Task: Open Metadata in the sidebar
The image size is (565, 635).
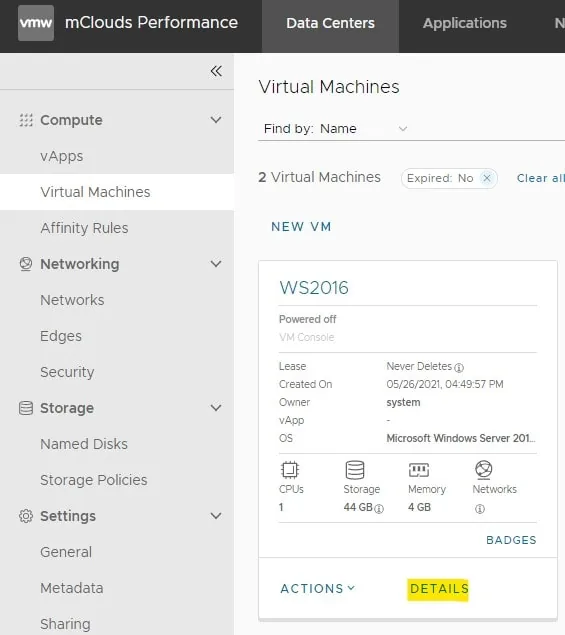Action: 117,588
